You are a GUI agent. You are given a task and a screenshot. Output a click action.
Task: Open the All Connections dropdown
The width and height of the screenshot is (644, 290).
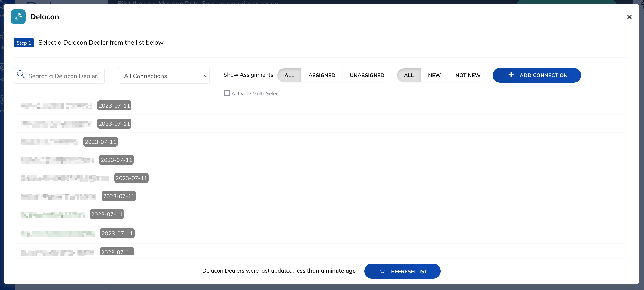[164, 76]
